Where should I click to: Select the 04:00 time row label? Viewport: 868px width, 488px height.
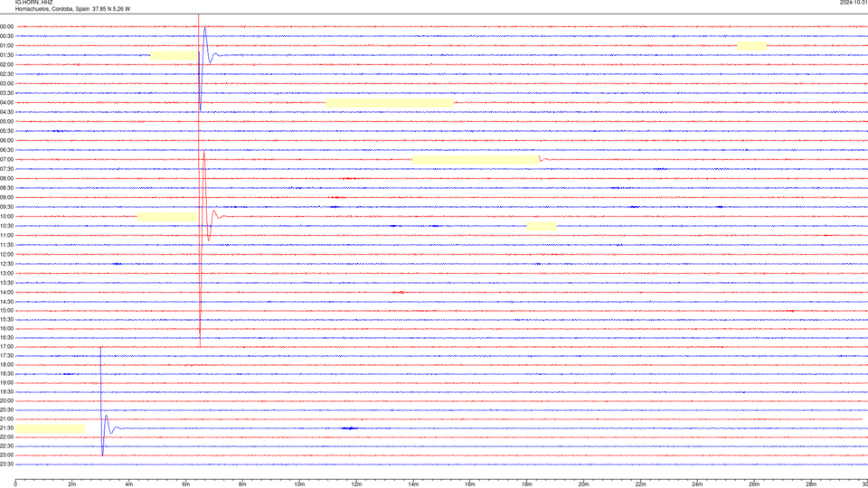pos(6,102)
